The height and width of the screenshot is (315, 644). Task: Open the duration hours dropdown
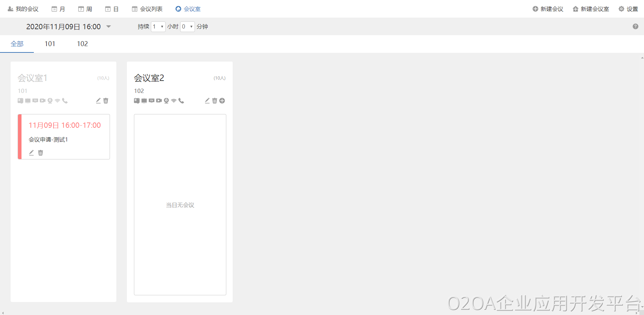[158, 27]
